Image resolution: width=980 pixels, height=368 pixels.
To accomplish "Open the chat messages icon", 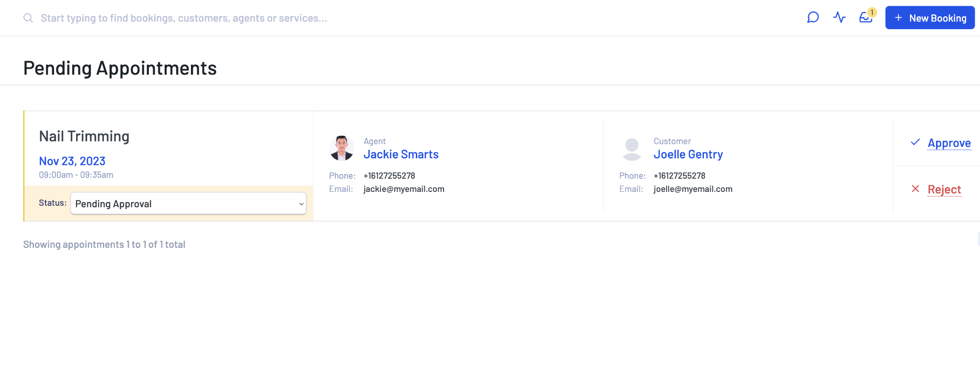I will point(813,18).
